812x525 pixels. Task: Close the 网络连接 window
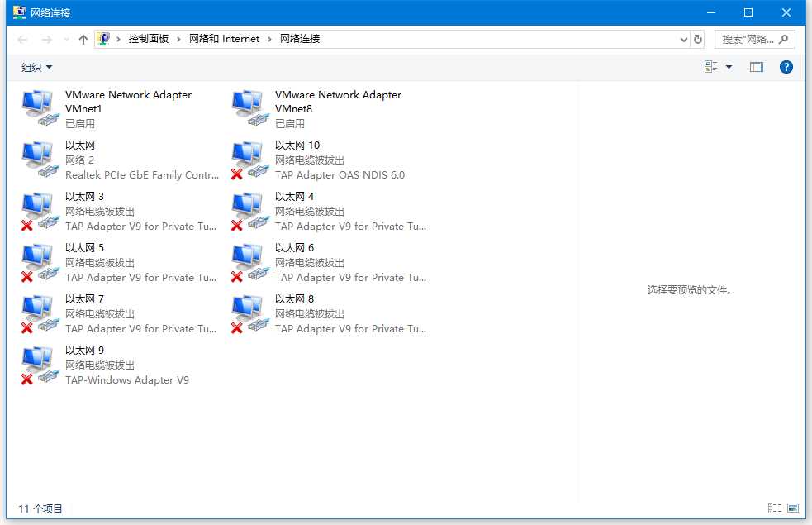pos(786,12)
